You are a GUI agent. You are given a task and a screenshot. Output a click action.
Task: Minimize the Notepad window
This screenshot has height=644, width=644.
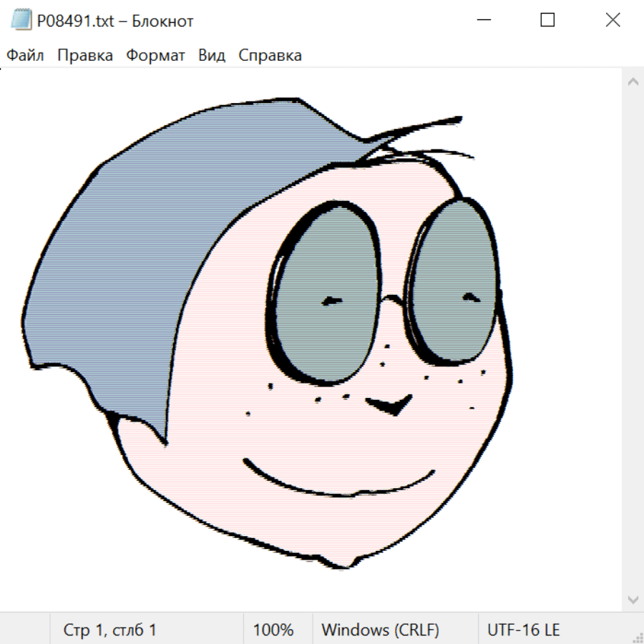coord(482,21)
